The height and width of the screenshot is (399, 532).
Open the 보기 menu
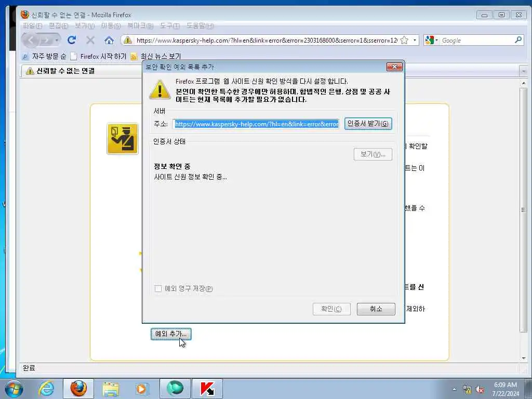pos(85,26)
